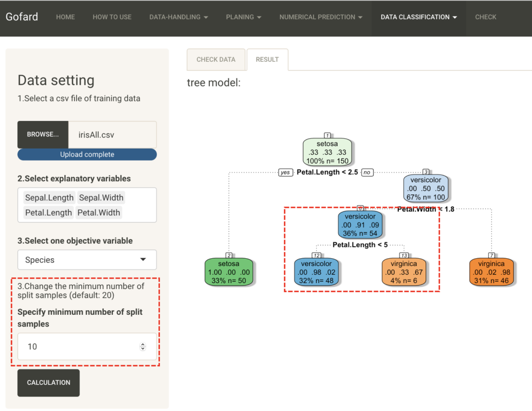Click the Petal.Length variable tag
The height and width of the screenshot is (411, 532).
coord(48,213)
